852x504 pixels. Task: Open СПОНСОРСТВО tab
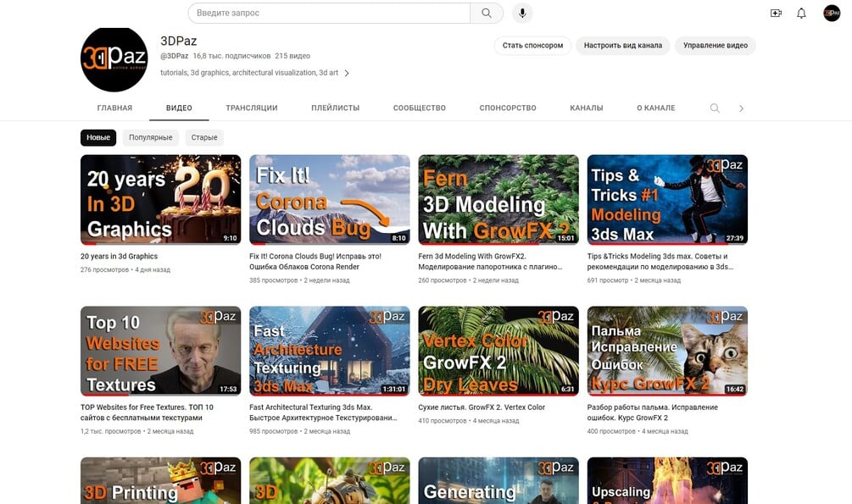(508, 108)
